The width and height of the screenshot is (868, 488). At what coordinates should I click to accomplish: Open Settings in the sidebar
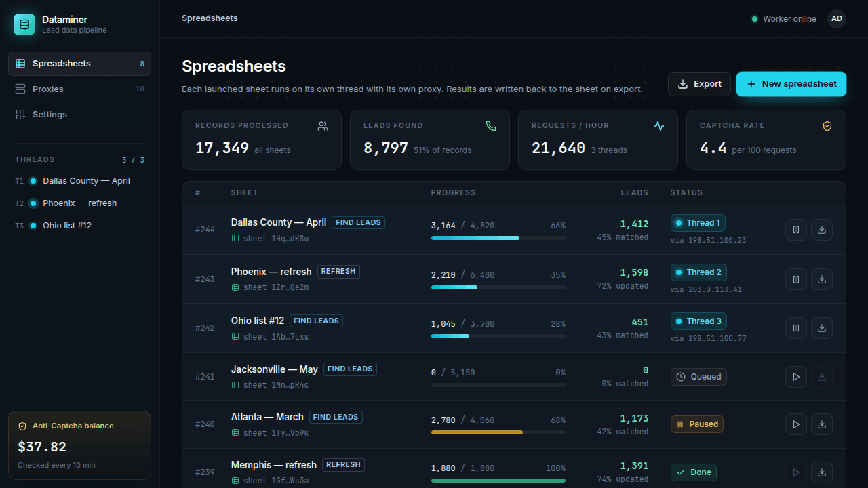[79, 115]
